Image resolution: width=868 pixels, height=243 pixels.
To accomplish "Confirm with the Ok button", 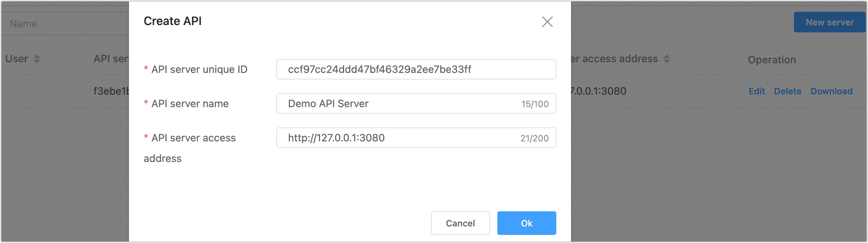I will (x=526, y=223).
